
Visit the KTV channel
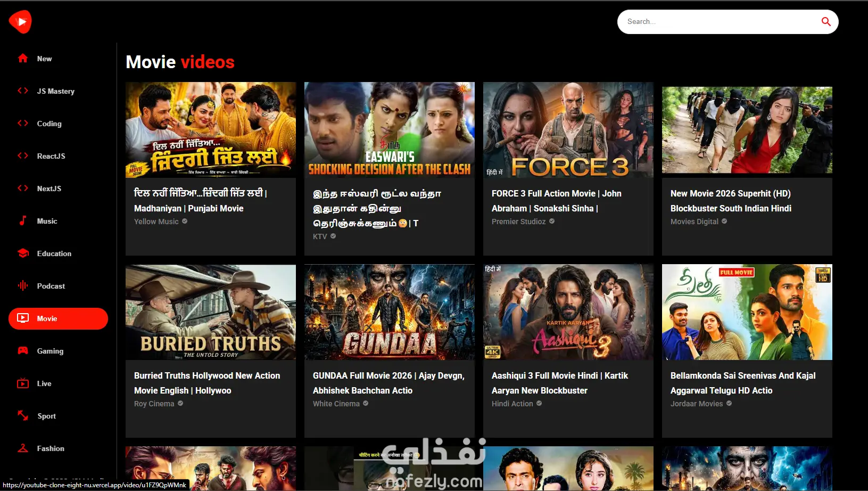320,236
